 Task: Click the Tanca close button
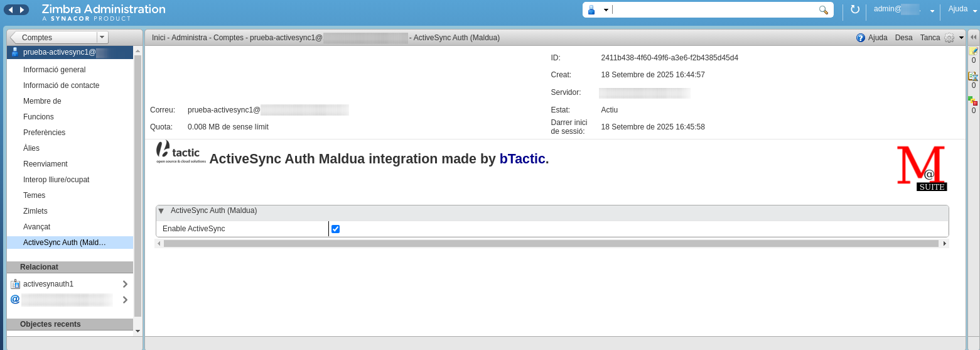(930, 38)
